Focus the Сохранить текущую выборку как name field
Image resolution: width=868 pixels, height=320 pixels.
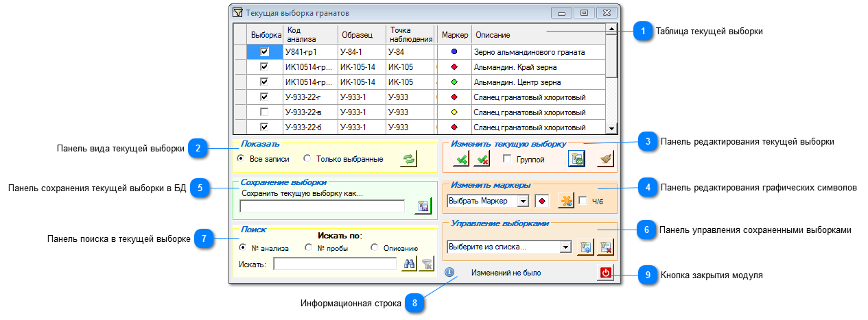coord(322,206)
